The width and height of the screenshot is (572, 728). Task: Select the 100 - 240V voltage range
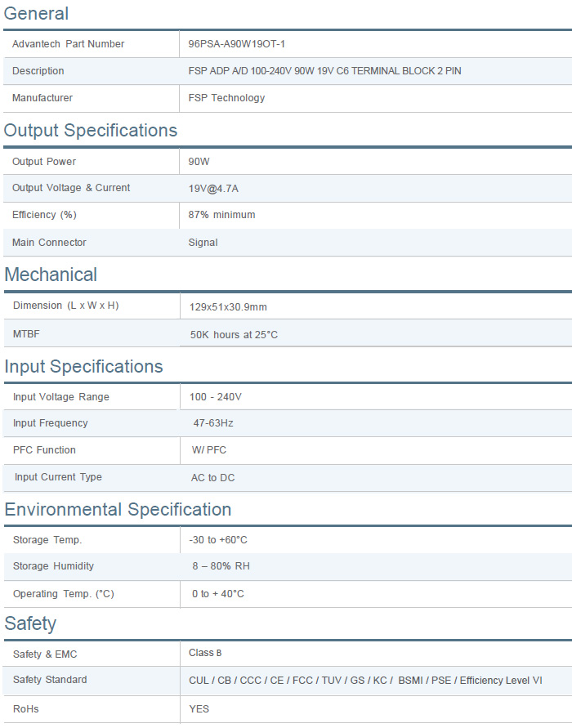pyautogui.click(x=215, y=397)
